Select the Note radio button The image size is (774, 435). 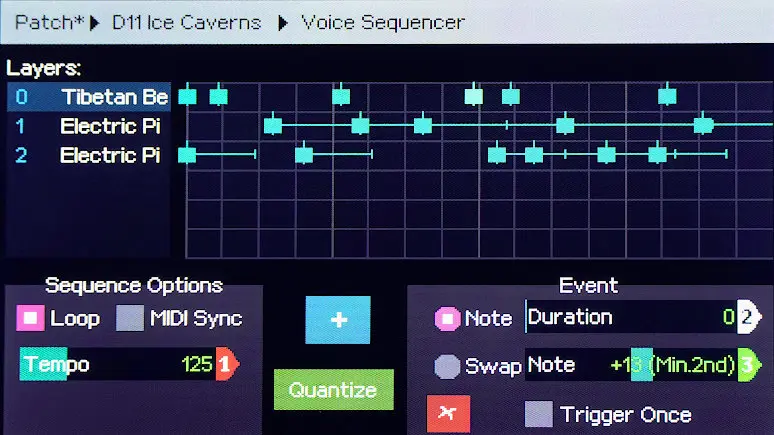pos(447,318)
